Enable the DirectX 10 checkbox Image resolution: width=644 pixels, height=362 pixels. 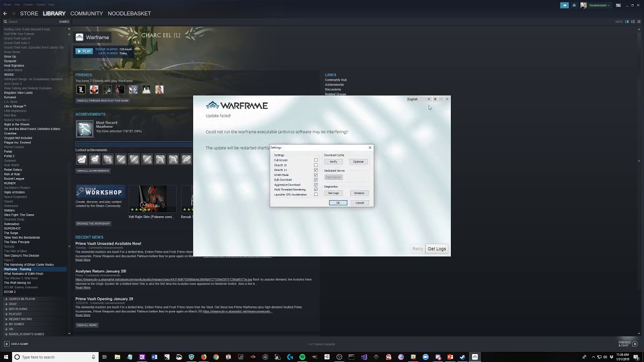pyautogui.click(x=316, y=165)
